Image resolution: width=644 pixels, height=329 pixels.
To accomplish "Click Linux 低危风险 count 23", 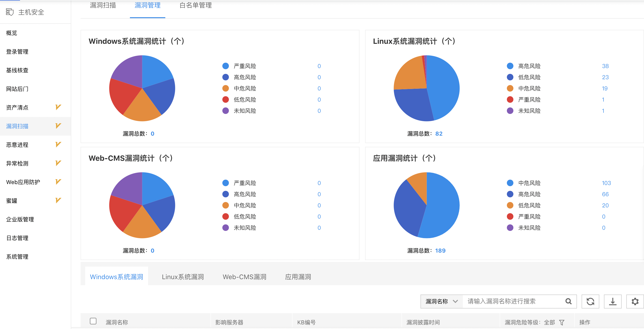I will pos(605,77).
